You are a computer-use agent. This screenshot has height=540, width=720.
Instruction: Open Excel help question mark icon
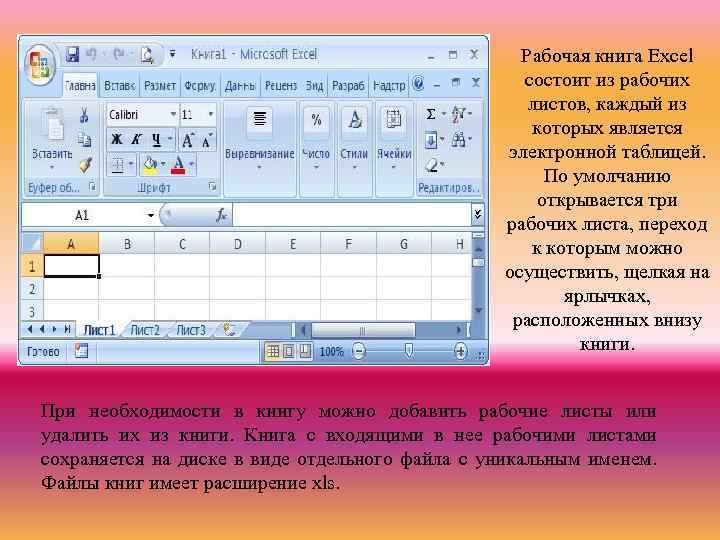pyautogui.click(x=418, y=84)
